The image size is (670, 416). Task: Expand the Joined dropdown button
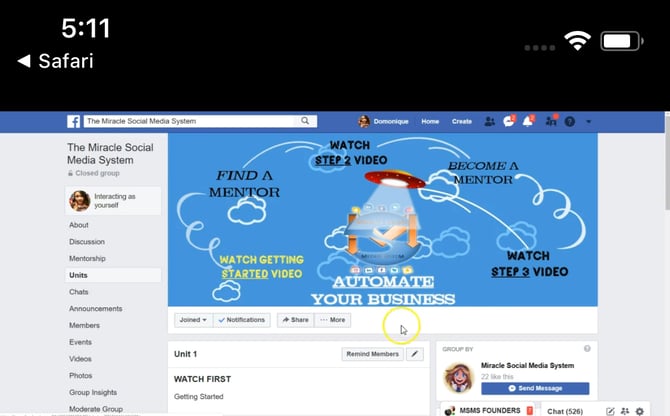[193, 320]
